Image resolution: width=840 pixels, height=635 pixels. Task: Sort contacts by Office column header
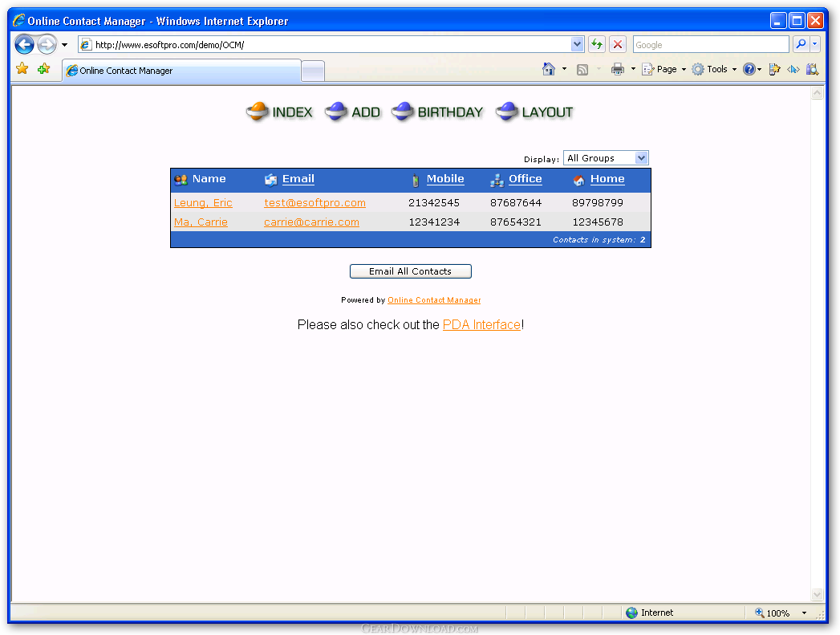click(525, 179)
